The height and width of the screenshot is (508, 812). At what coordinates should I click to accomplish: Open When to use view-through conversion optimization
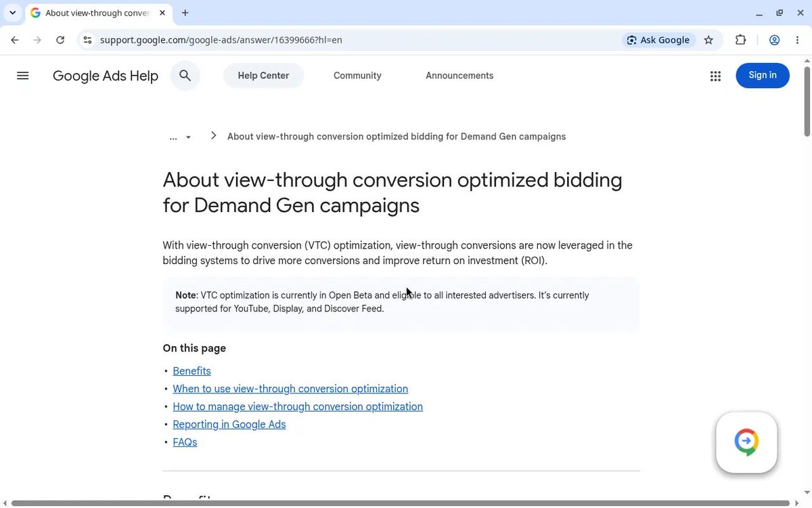pos(290,389)
